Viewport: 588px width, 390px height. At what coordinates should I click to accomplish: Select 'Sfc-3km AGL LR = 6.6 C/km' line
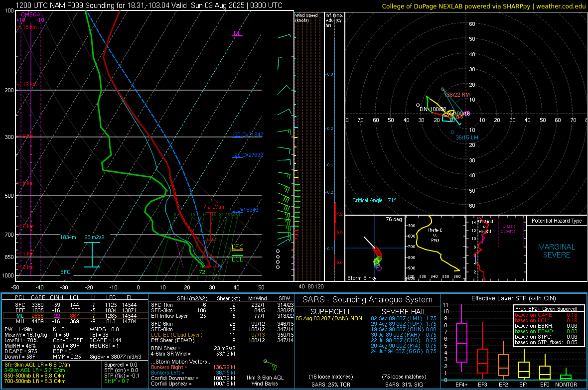[37, 365]
